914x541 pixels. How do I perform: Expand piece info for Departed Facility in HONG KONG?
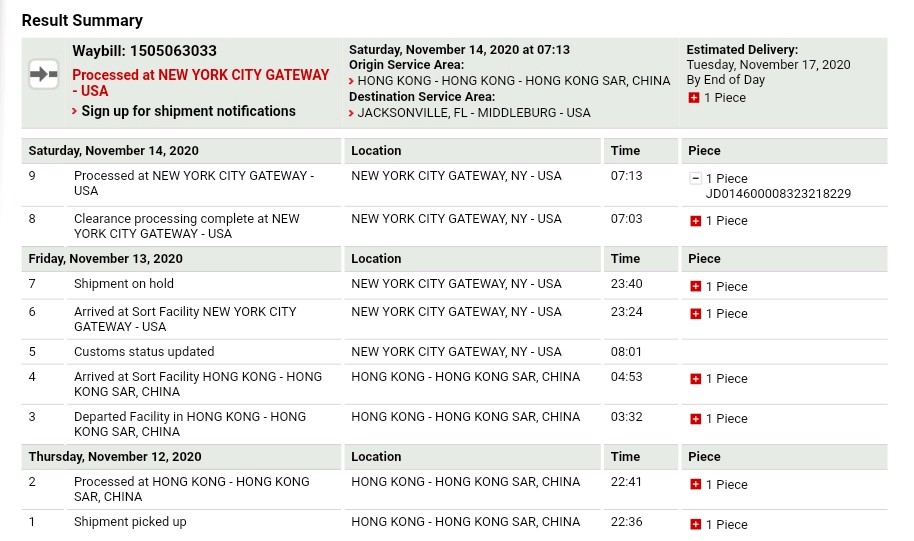695,419
